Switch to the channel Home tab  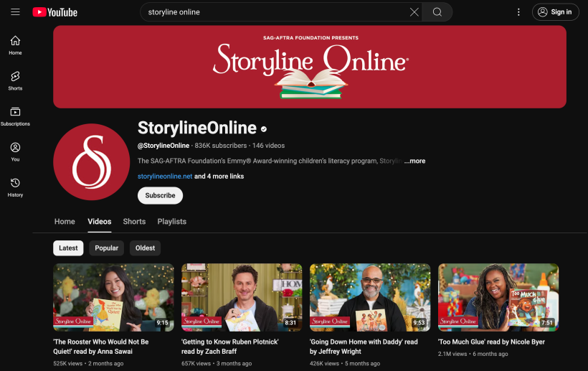(65, 222)
